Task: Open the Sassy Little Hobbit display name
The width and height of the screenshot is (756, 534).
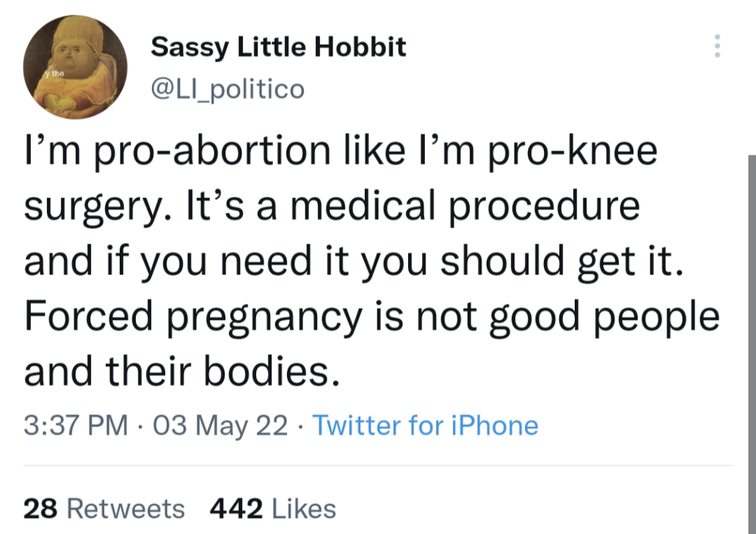Action: coord(278,48)
